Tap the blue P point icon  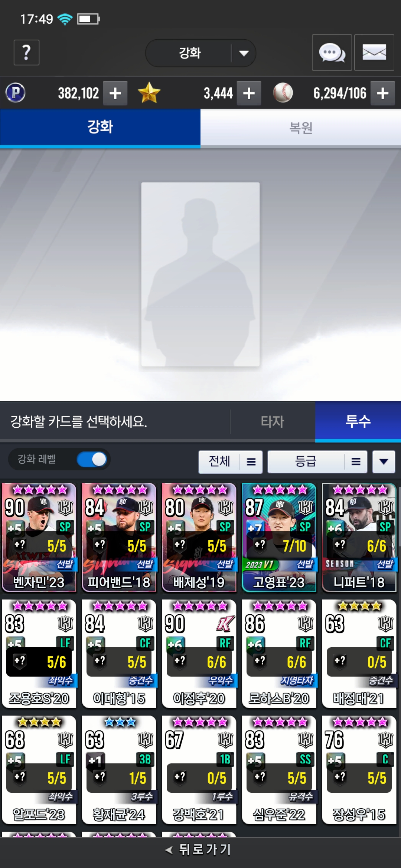16,93
